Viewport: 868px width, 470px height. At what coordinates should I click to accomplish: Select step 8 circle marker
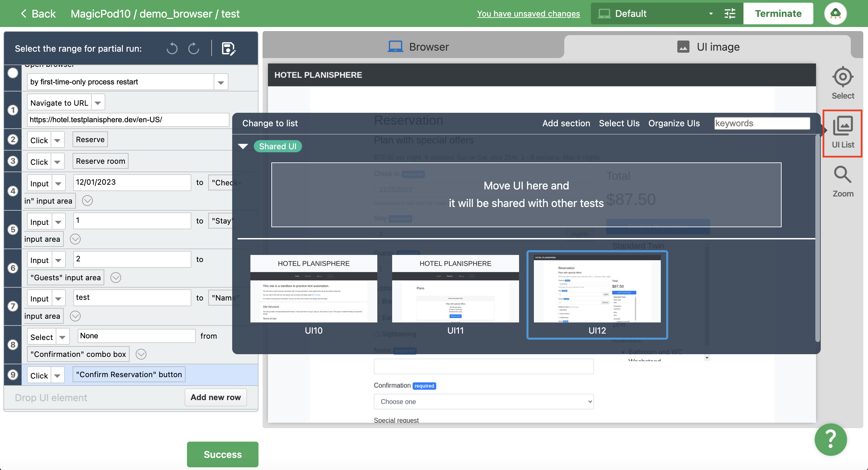(13, 345)
